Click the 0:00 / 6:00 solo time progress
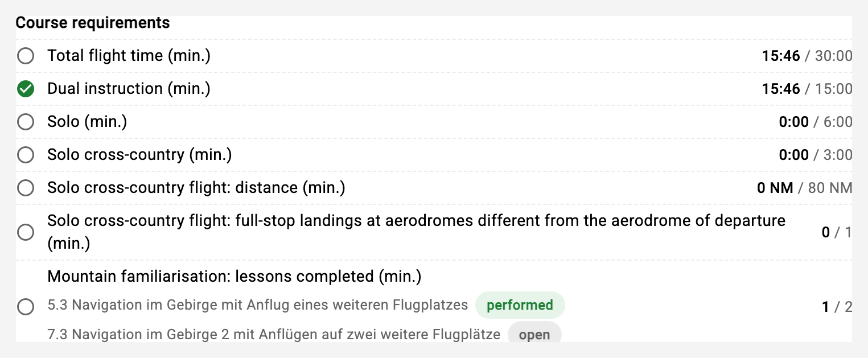This screenshot has width=868, height=358. pos(816,122)
